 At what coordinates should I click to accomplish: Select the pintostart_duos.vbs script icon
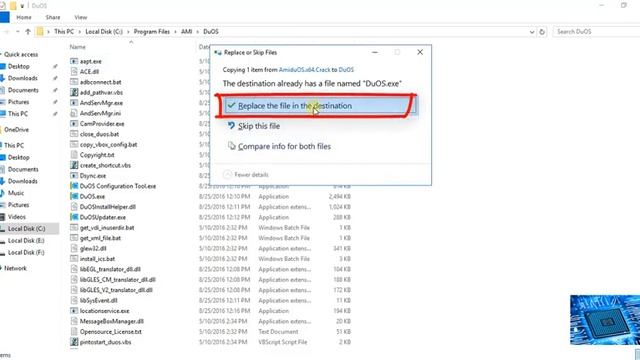(74, 342)
